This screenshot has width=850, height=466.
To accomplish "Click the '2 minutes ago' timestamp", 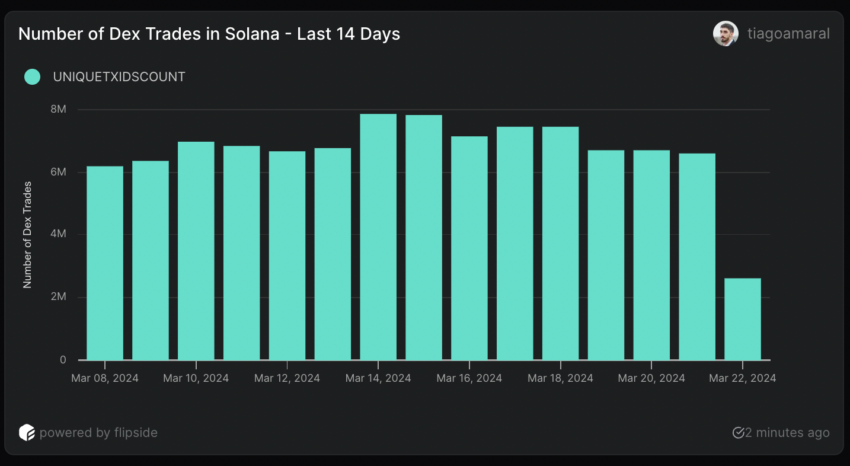I will click(x=788, y=433).
